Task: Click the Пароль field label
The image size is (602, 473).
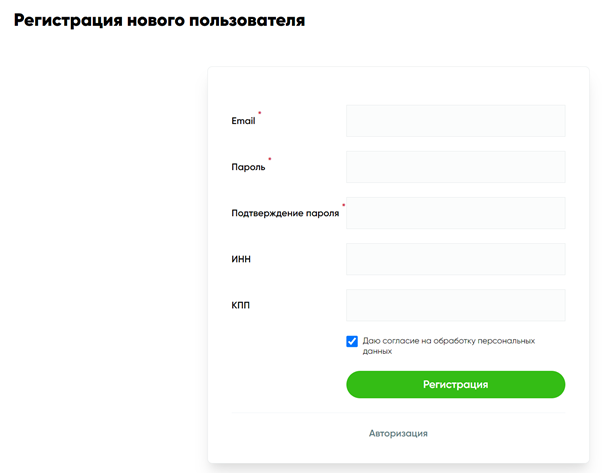Action: 248,167
